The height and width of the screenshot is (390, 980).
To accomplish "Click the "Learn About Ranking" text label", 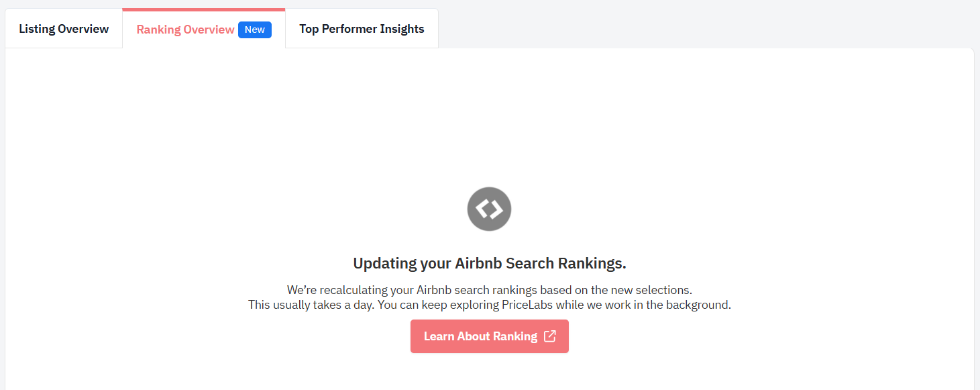I will point(480,336).
